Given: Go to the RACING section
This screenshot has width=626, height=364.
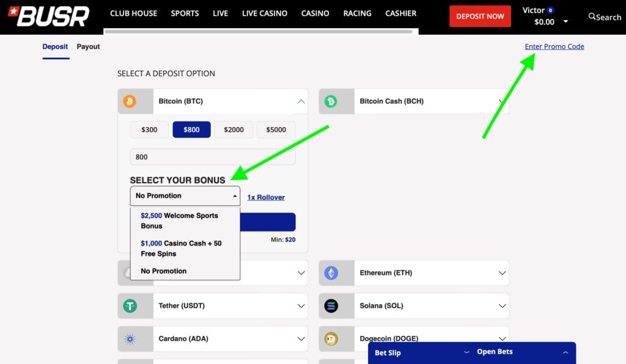Looking at the screenshot, I should 357,13.
